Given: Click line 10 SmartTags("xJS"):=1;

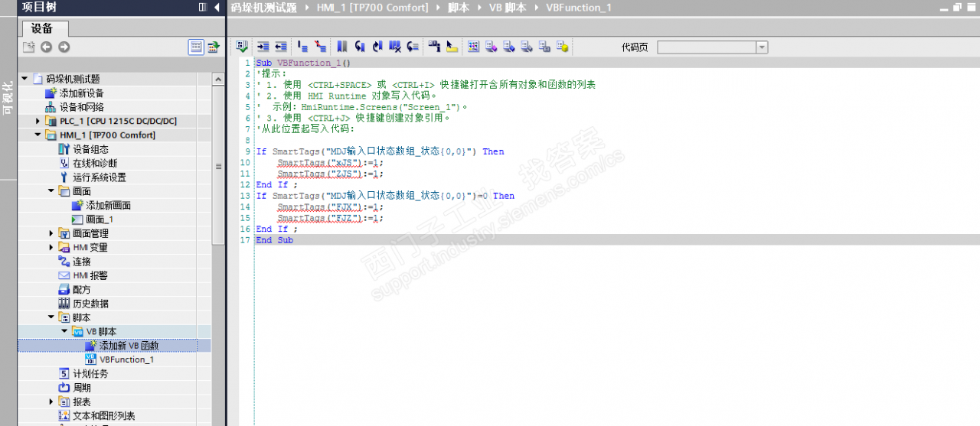Looking at the screenshot, I should pyautogui.click(x=330, y=163).
